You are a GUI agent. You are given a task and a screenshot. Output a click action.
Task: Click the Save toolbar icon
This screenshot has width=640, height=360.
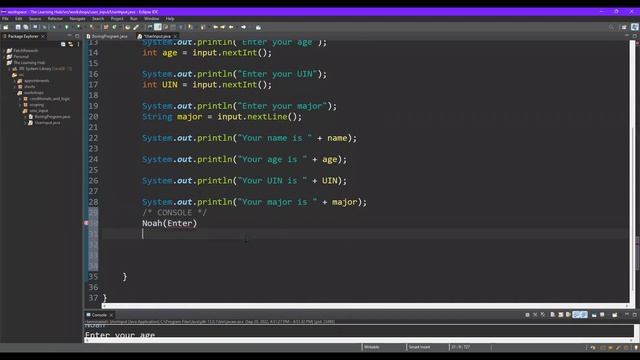pyautogui.click(x=18, y=27)
